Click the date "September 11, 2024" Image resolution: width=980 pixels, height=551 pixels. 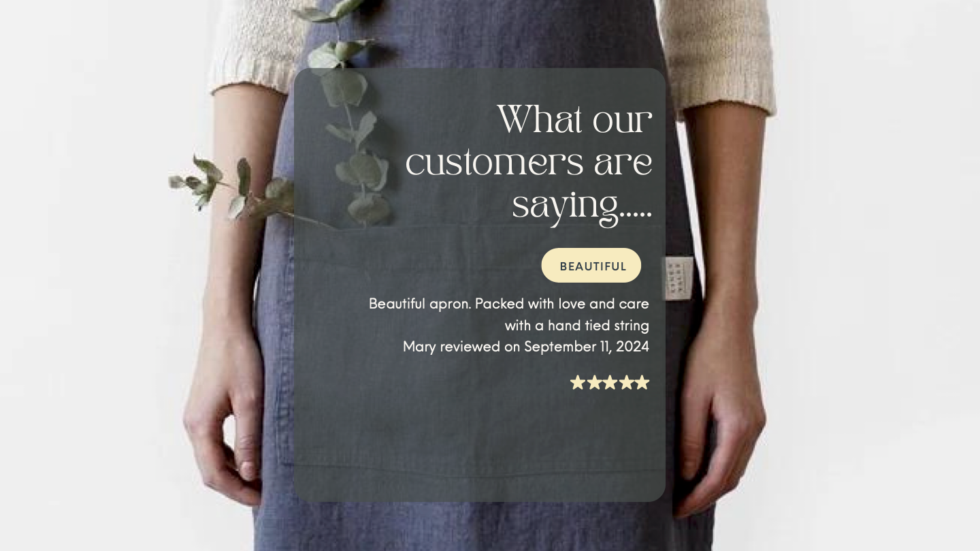587,347
